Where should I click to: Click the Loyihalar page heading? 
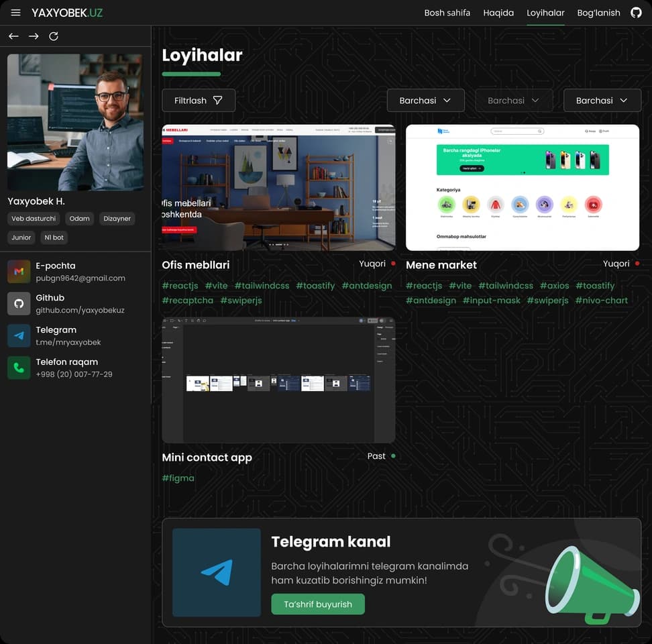202,55
